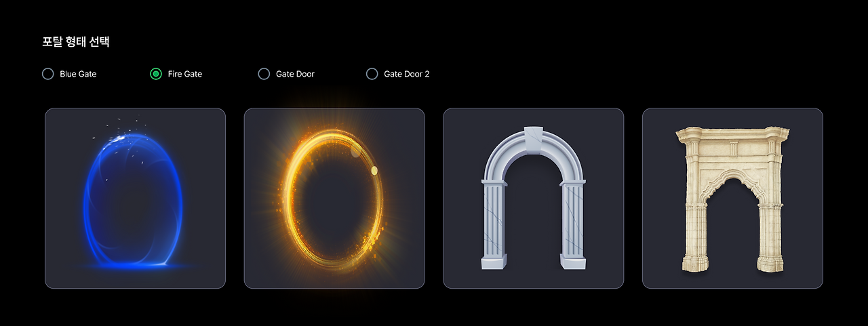Image resolution: width=868 pixels, height=326 pixels.
Task: Choose the Gate Door radio option
Action: (264, 74)
